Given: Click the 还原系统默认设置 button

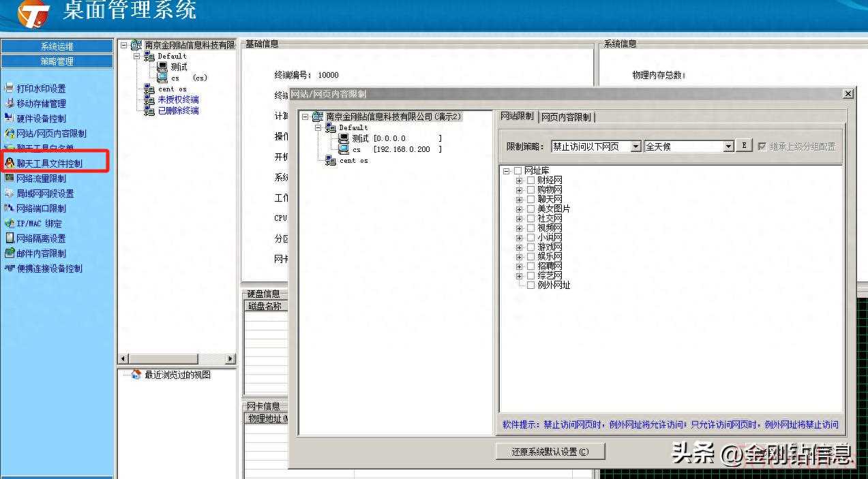Looking at the screenshot, I should (550, 451).
